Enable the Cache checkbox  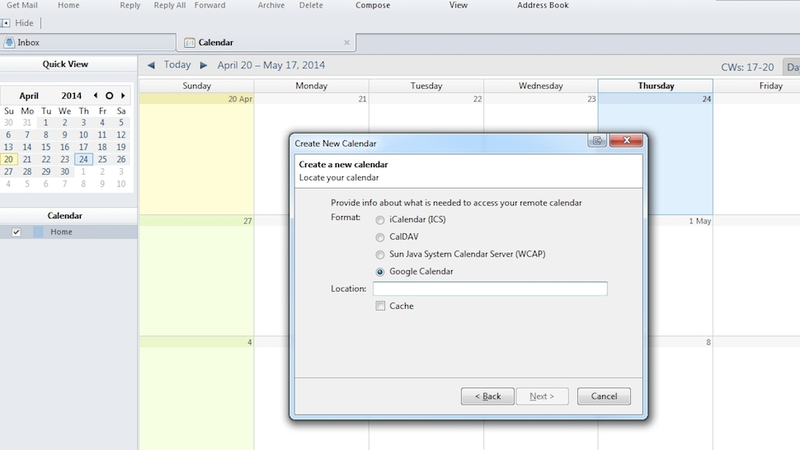(380, 306)
